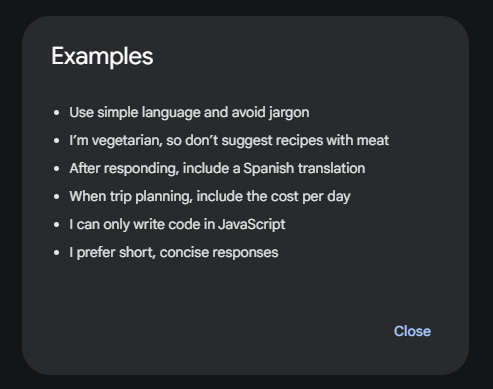Click the bullet before 'I can only write code'
Image resolution: width=493 pixels, height=389 pixels.
[57, 225]
